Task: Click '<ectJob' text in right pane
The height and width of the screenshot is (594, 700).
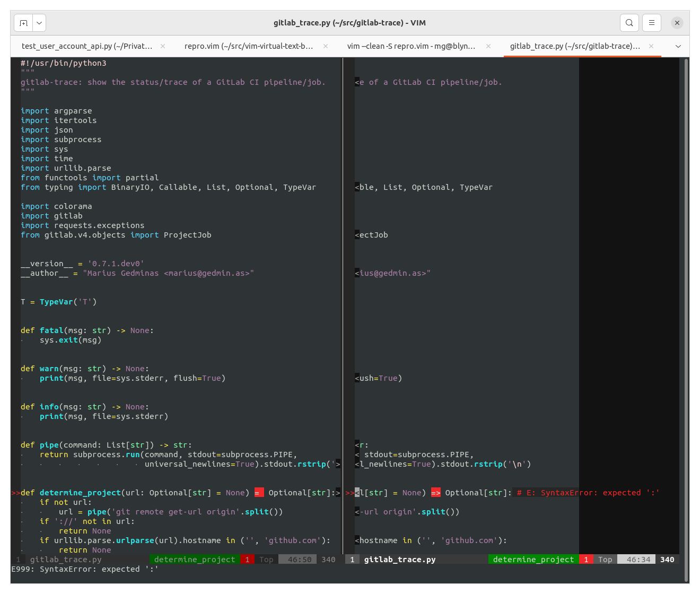Action: point(371,235)
